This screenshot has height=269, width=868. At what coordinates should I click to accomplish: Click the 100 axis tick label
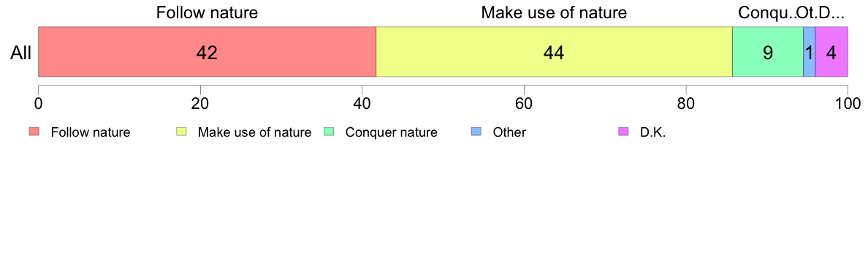[848, 104]
